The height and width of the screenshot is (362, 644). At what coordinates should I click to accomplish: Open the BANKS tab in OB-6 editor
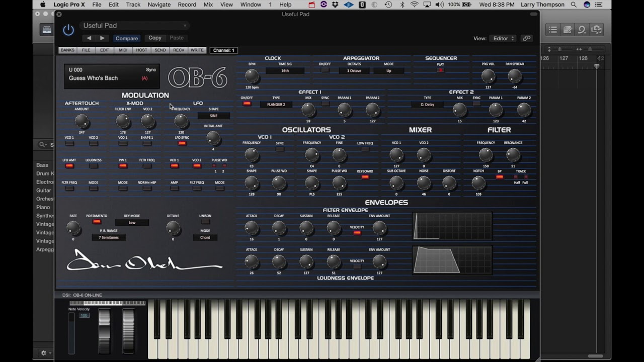pyautogui.click(x=67, y=50)
